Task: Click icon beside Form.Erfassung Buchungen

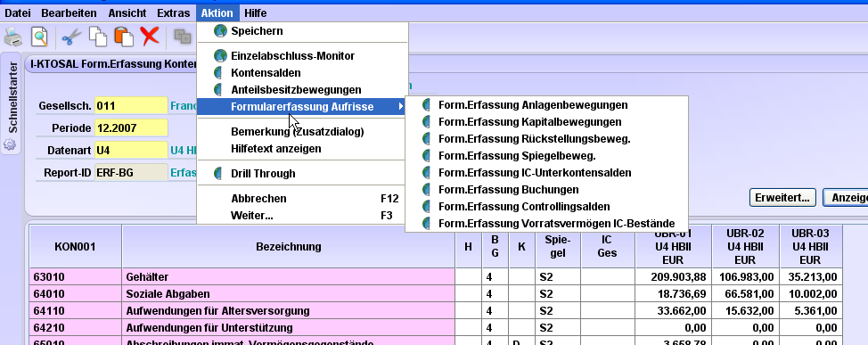Action: (x=426, y=190)
